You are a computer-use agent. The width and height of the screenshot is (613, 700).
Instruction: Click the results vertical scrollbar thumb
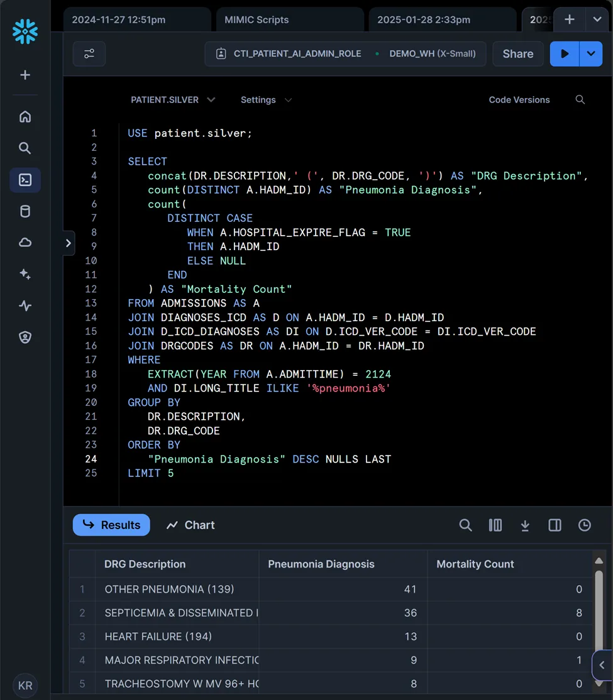pyautogui.click(x=599, y=611)
